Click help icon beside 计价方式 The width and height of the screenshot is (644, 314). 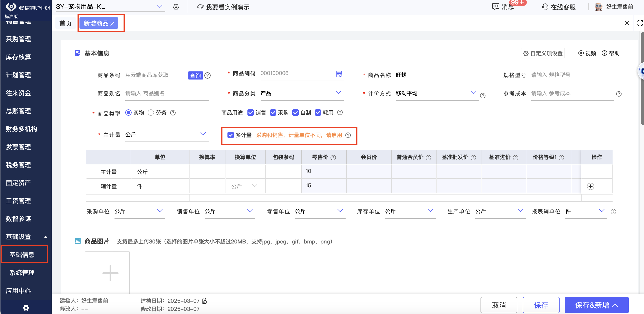click(x=483, y=96)
